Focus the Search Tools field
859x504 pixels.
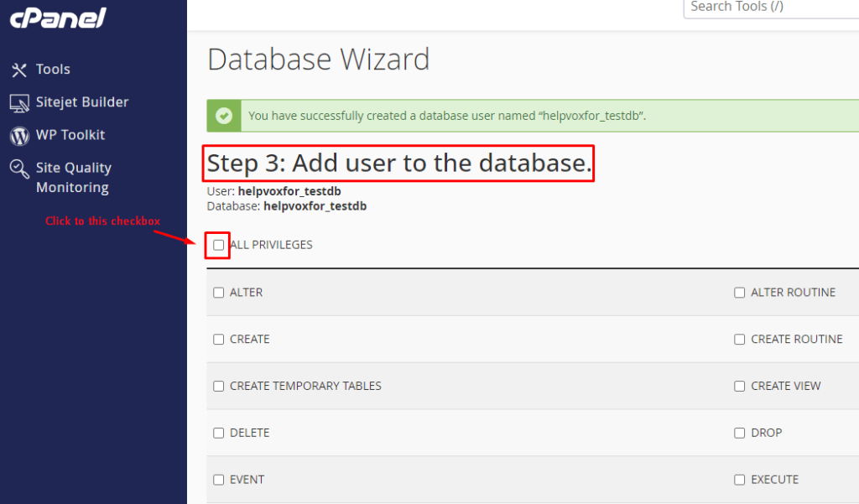coord(770,8)
